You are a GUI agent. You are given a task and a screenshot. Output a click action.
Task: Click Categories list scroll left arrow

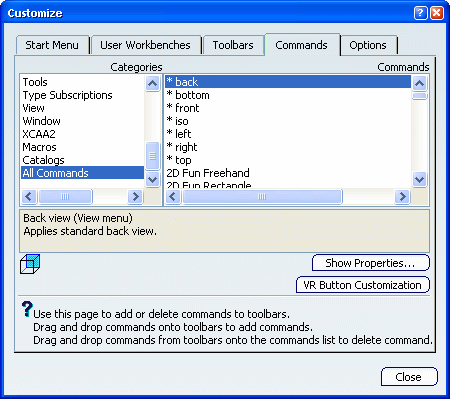[29, 196]
